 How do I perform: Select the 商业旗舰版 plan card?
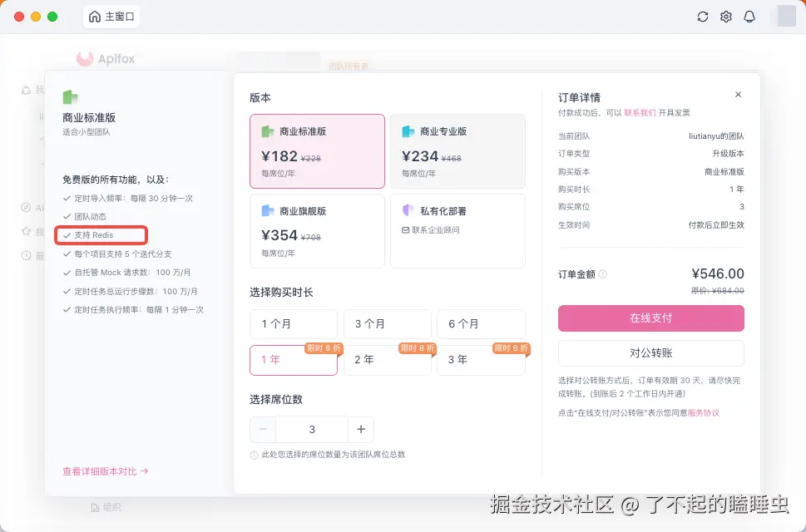tap(317, 231)
